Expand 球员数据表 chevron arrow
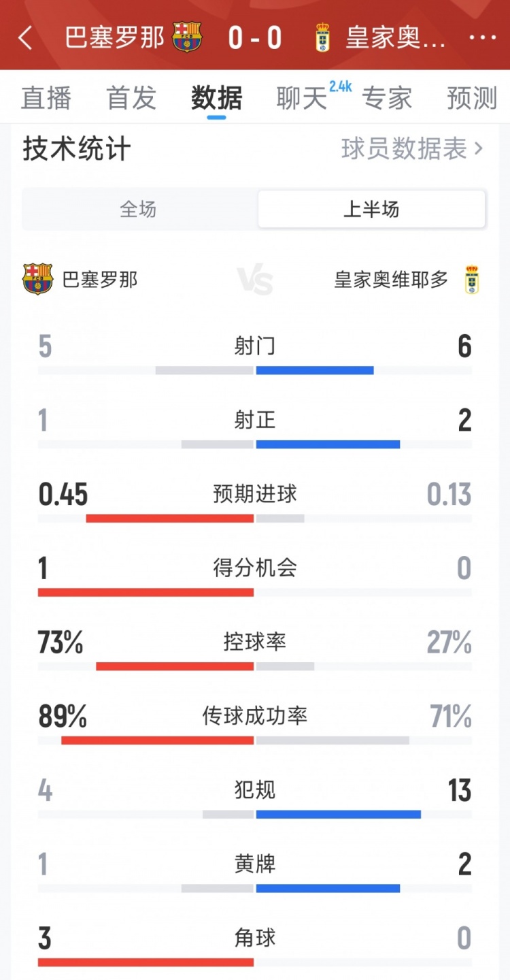 point(478,148)
